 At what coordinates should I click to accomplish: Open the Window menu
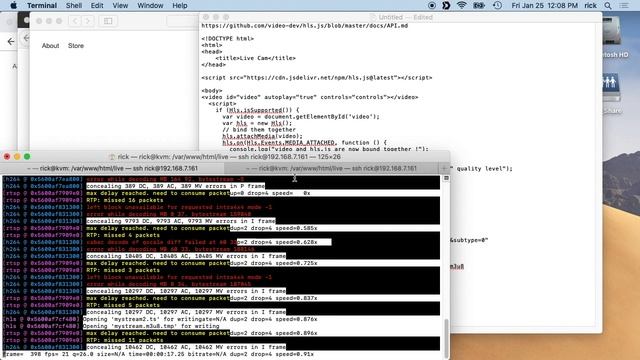(x=150, y=5)
